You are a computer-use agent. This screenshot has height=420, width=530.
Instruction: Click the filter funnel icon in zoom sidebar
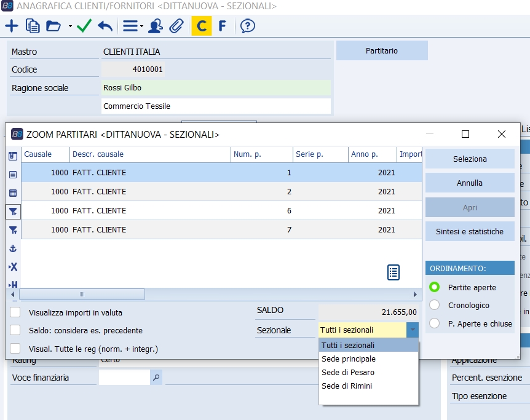13,212
